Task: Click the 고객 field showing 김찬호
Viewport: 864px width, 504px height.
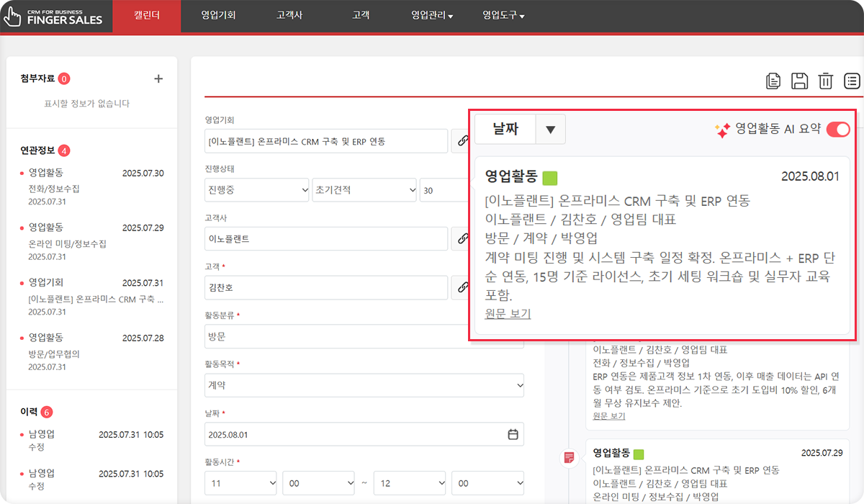Action: [326, 287]
